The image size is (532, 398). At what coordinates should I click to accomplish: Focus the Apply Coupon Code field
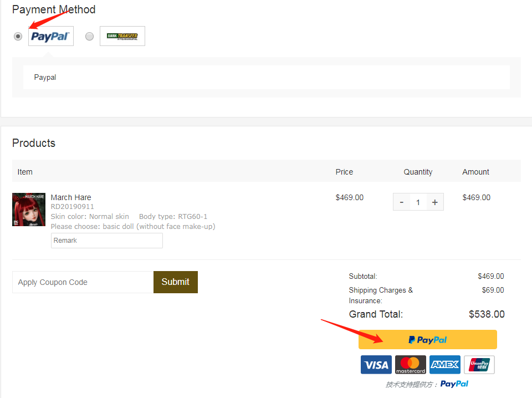83,282
